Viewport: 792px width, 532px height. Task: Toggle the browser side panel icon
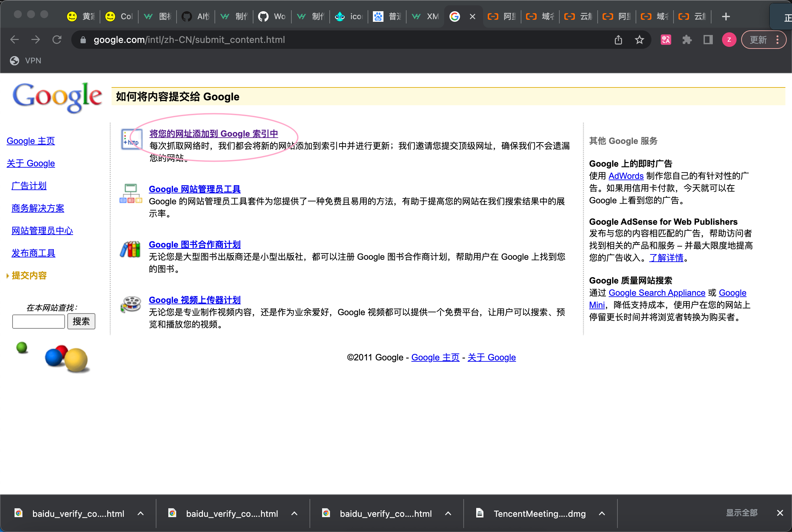(x=708, y=40)
